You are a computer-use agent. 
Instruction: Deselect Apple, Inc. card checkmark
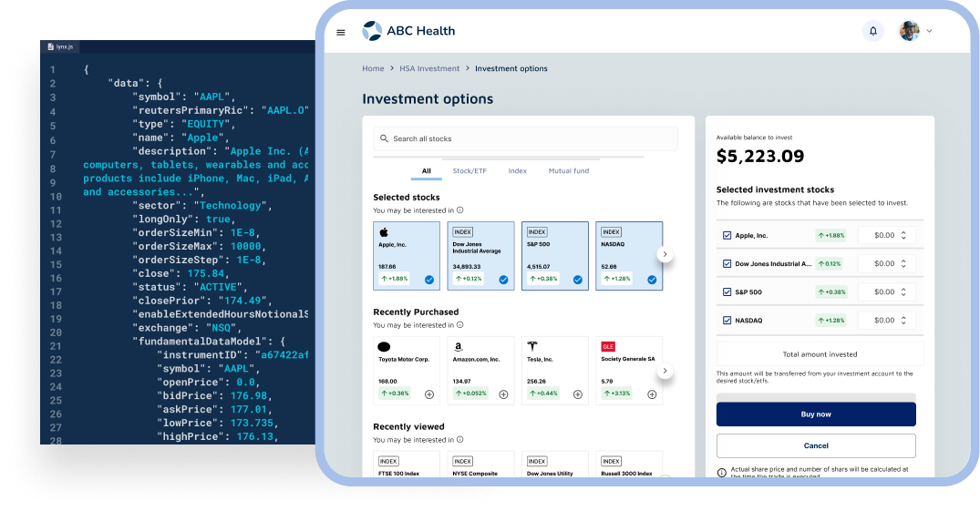[428, 280]
